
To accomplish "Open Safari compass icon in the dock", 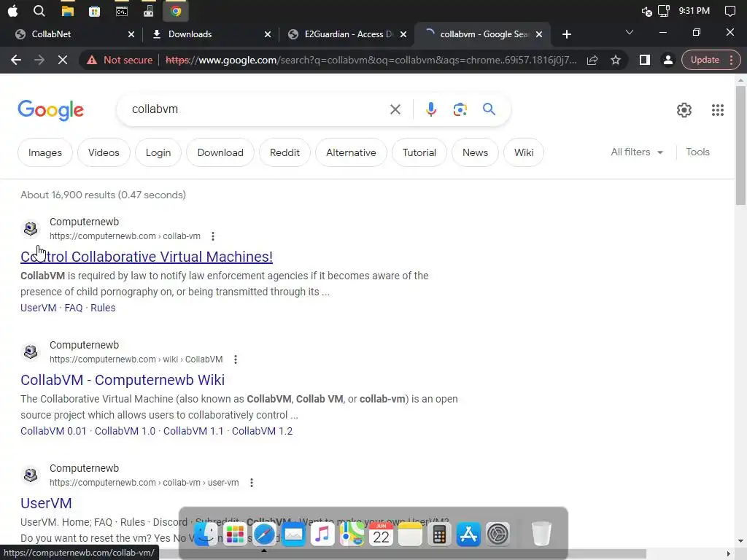I will pos(264,534).
